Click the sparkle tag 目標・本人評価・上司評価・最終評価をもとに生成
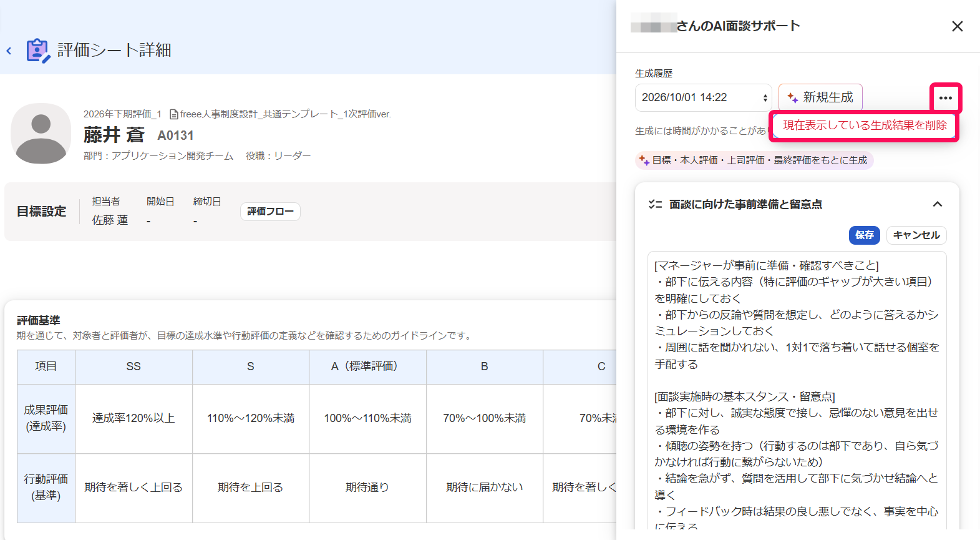Viewport: 980px width, 540px height. 754,160
